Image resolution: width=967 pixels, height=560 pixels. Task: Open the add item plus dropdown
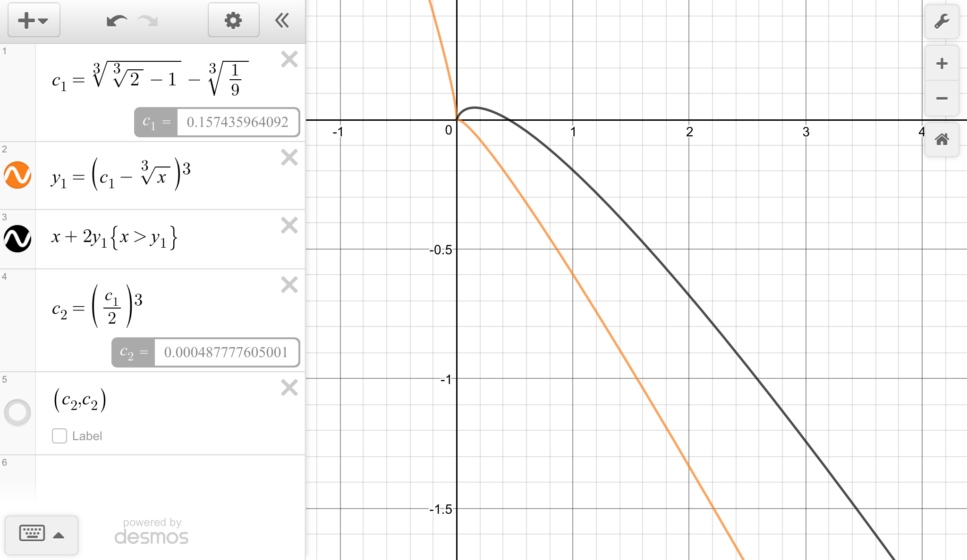[34, 20]
